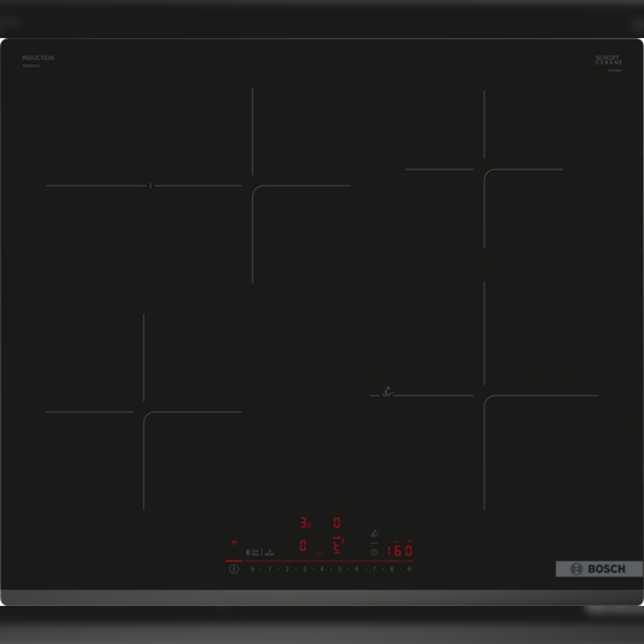This screenshot has width=644, height=644.
Task: Tap the red favourite star icon
Action: pyautogui.click(x=320, y=553)
